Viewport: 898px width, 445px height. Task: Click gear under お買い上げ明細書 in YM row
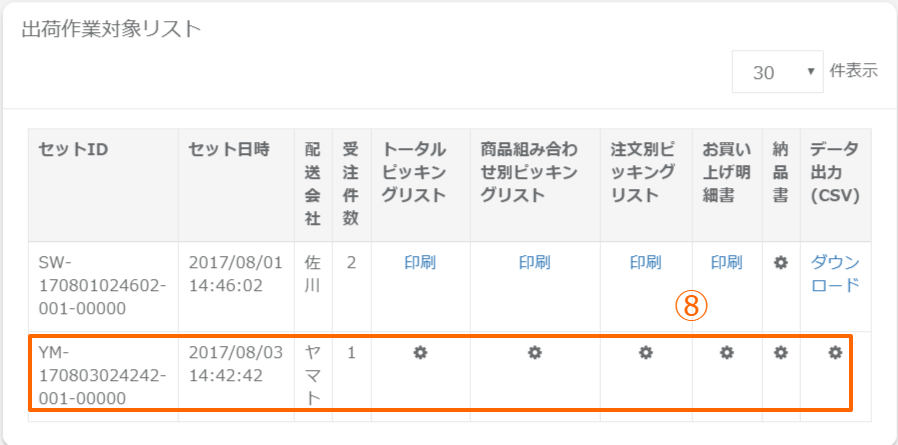pos(727,352)
